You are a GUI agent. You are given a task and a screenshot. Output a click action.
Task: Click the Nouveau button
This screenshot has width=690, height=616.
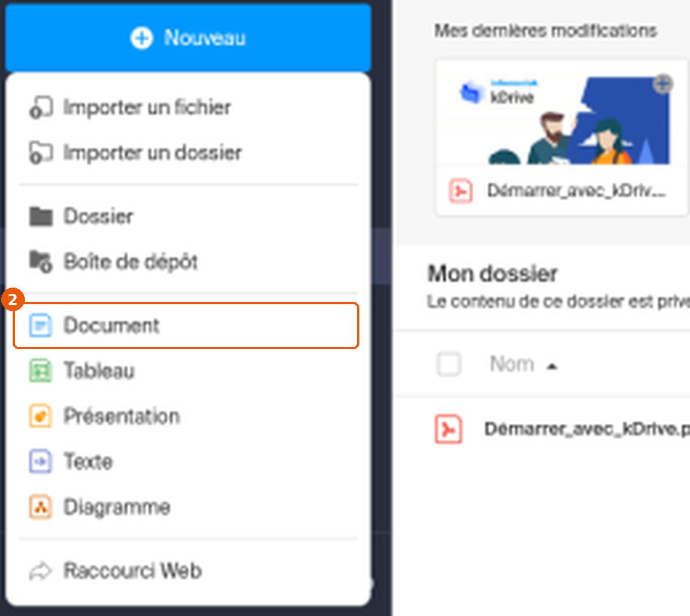188,38
